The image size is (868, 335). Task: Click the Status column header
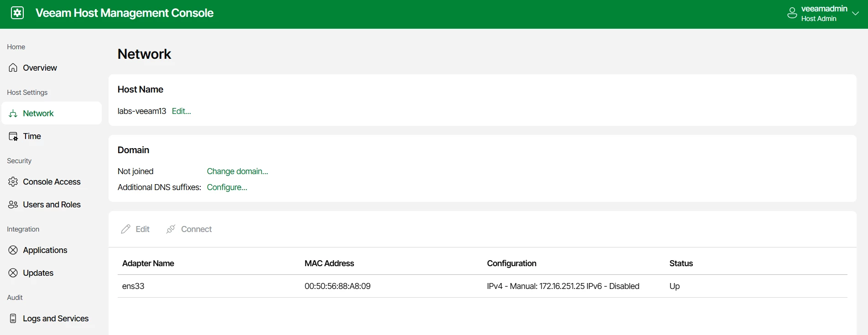click(681, 263)
